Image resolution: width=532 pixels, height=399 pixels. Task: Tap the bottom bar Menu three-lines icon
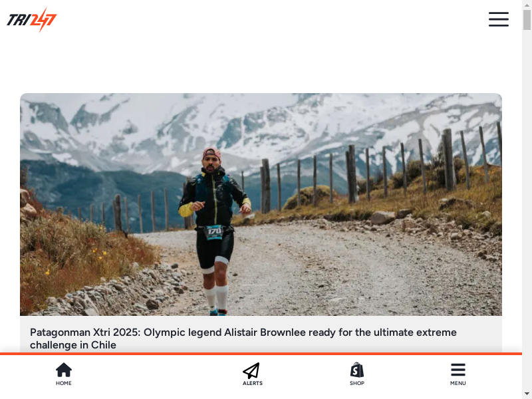(458, 370)
